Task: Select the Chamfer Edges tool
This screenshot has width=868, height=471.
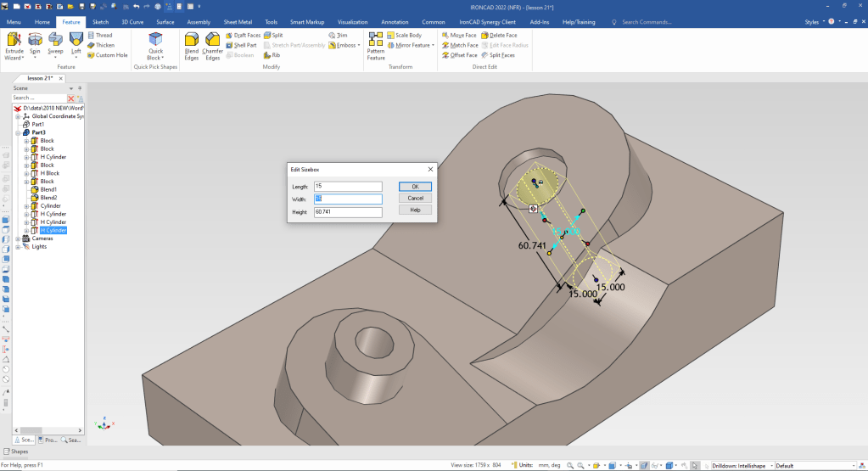Action: pyautogui.click(x=212, y=41)
